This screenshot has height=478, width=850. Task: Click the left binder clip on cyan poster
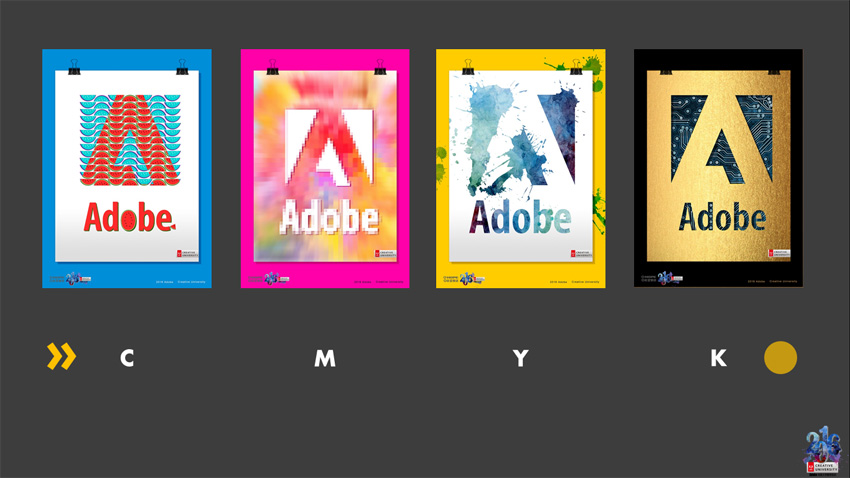click(74, 67)
